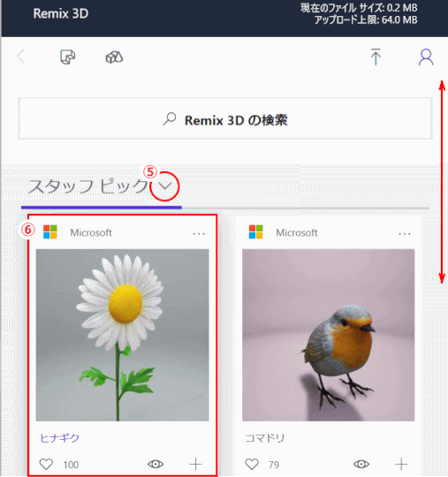The width and height of the screenshot is (448, 477).
Task: Click the 現在のファイル サイズ: 0.2 MB text
Action: pos(359,8)
